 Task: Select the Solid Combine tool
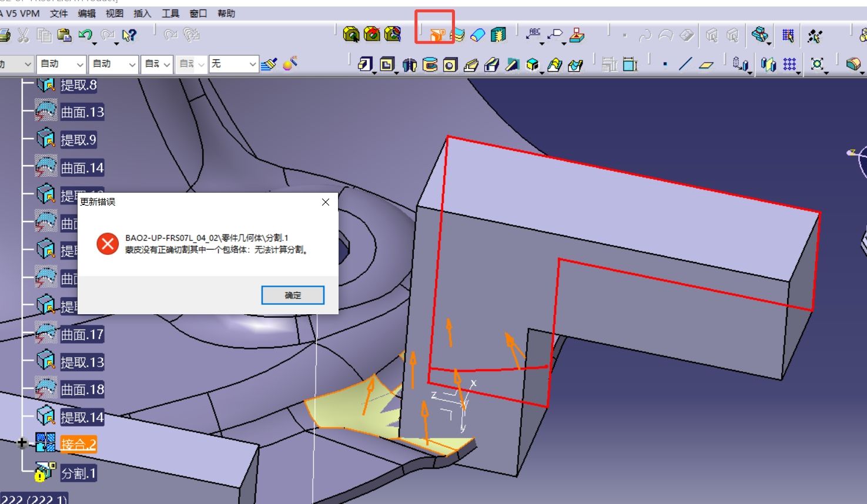click(x=532, y=65)
